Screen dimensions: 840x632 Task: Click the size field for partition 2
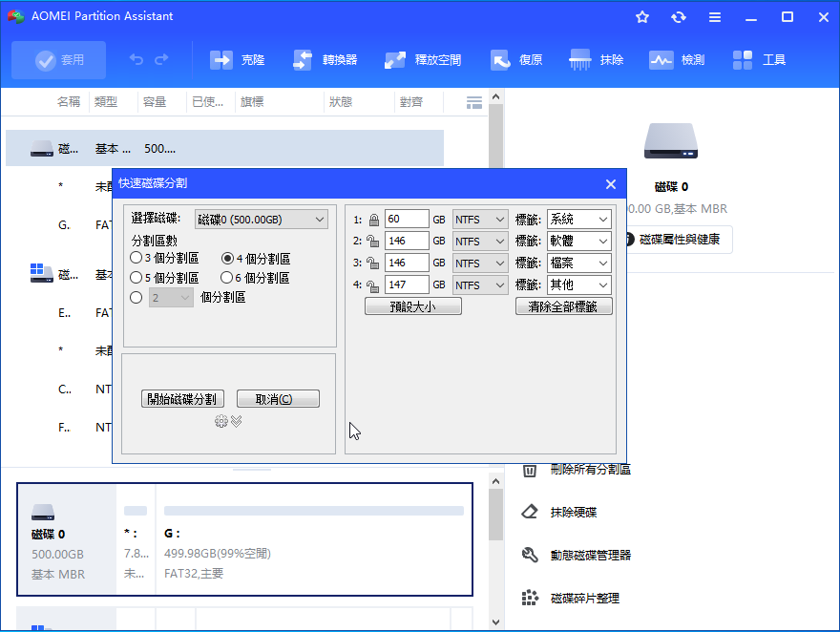(407, 241)
